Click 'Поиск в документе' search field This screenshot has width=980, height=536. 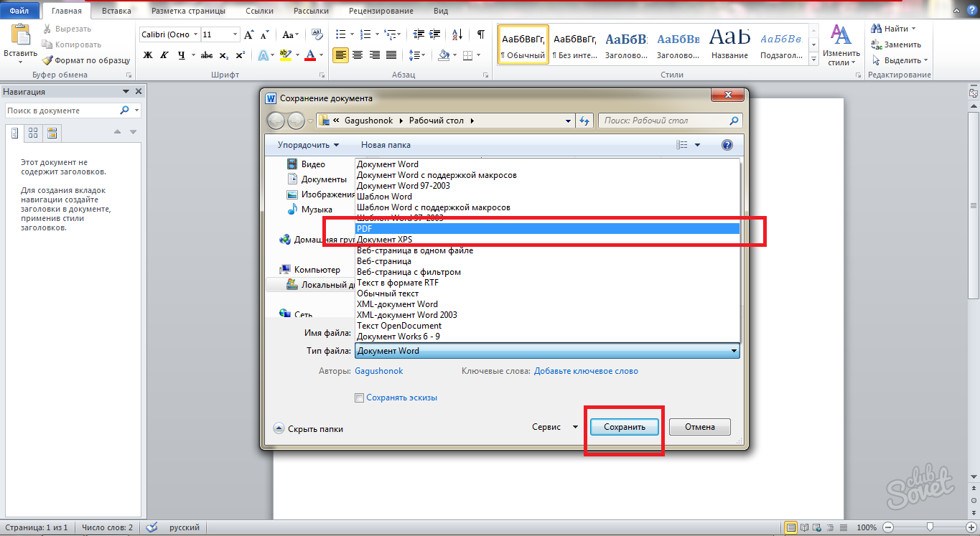63,111
